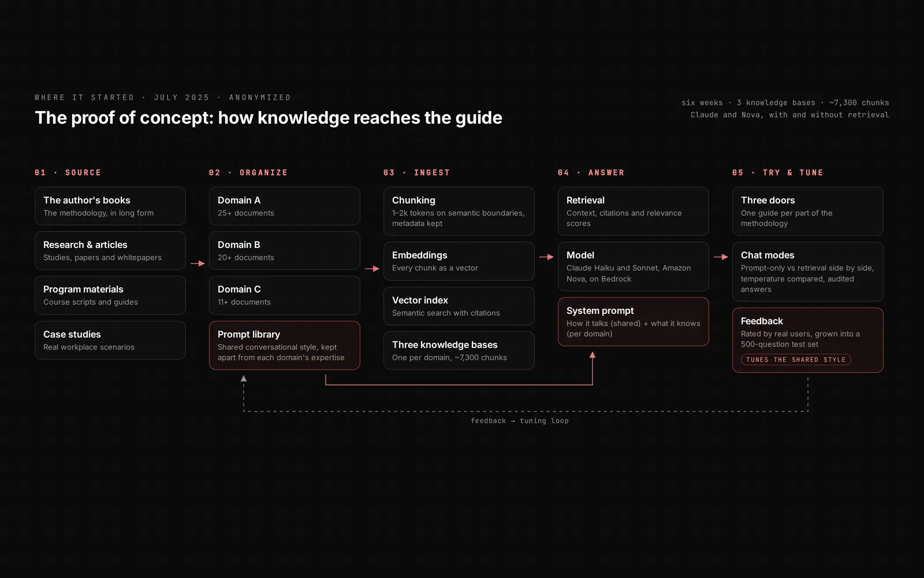Choose the "Three knowledge bases" card
924x578 pixels.
[459, 350]
